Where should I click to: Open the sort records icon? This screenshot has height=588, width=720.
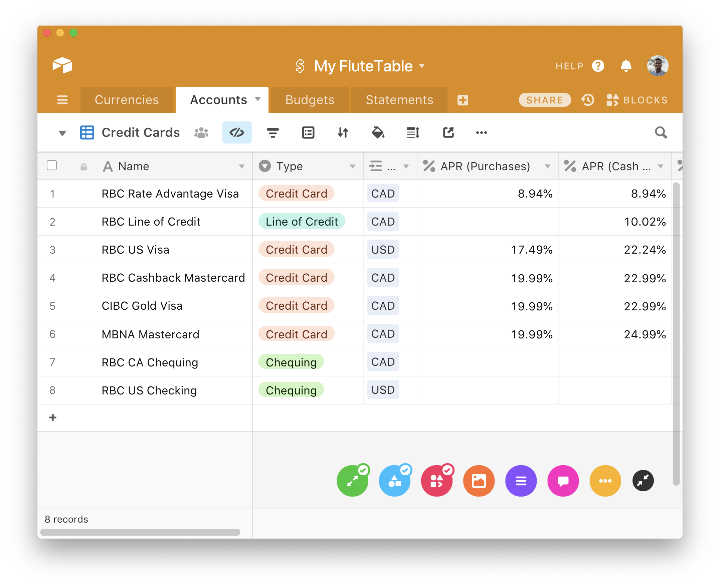point(343,132)
